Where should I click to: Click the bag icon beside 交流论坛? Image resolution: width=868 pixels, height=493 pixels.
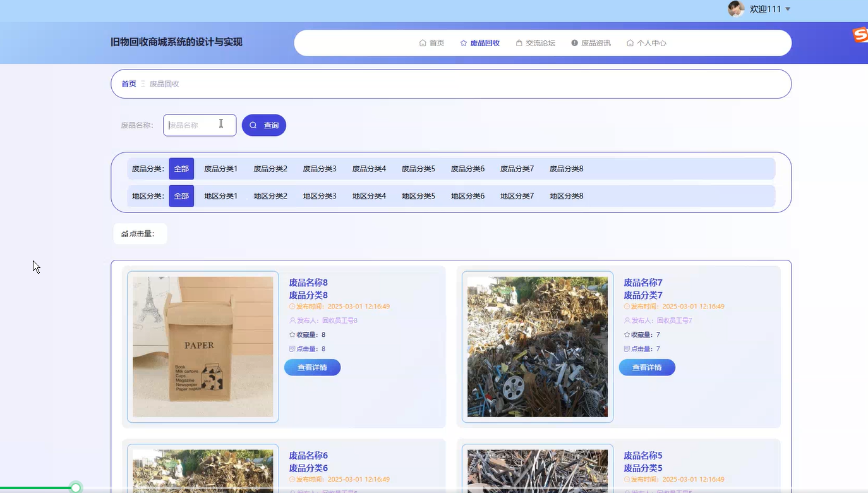(519, 43)
